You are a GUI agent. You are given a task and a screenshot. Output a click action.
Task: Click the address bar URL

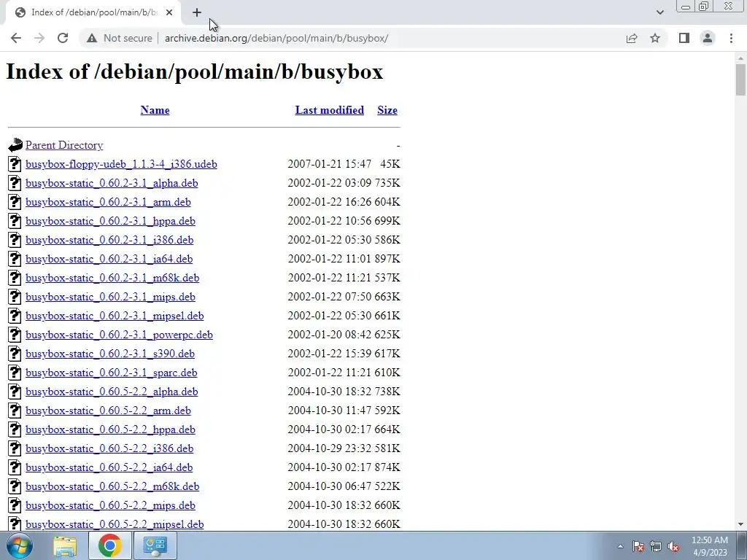[x=276, y=38]
